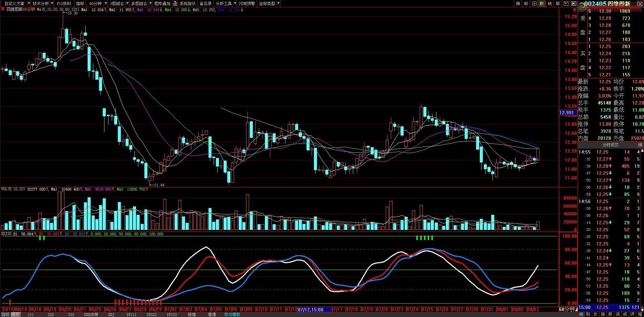
Task: Switch to the 短 tab at bottom right
Action: click(640, 314)
